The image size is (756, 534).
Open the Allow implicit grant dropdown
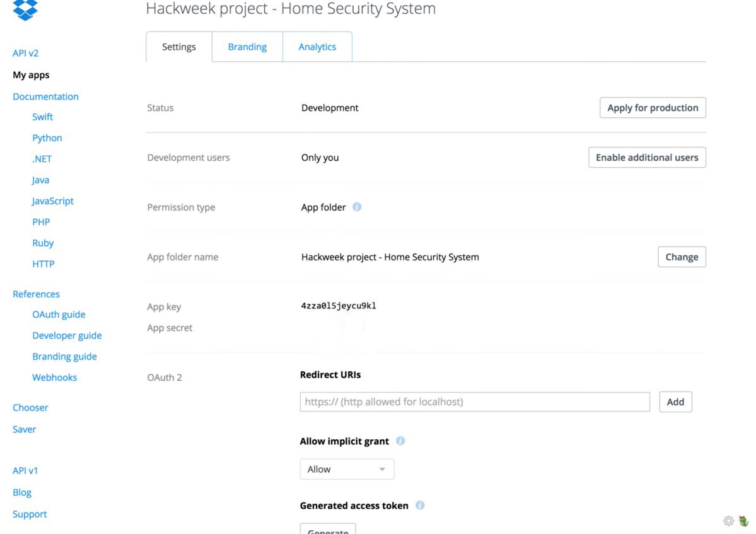click(x=347, y=469)
